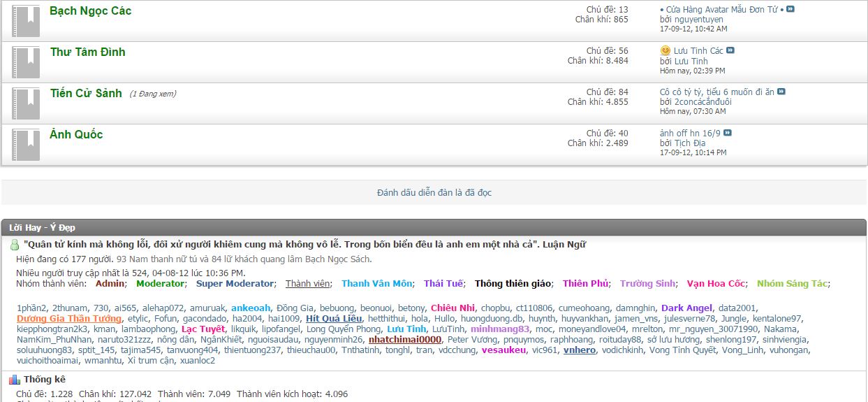Click the Bạch Ngọc Các forum status icon
Image resolution: width=868 pixels, height=402 pixels.
[x=26, y=21]
